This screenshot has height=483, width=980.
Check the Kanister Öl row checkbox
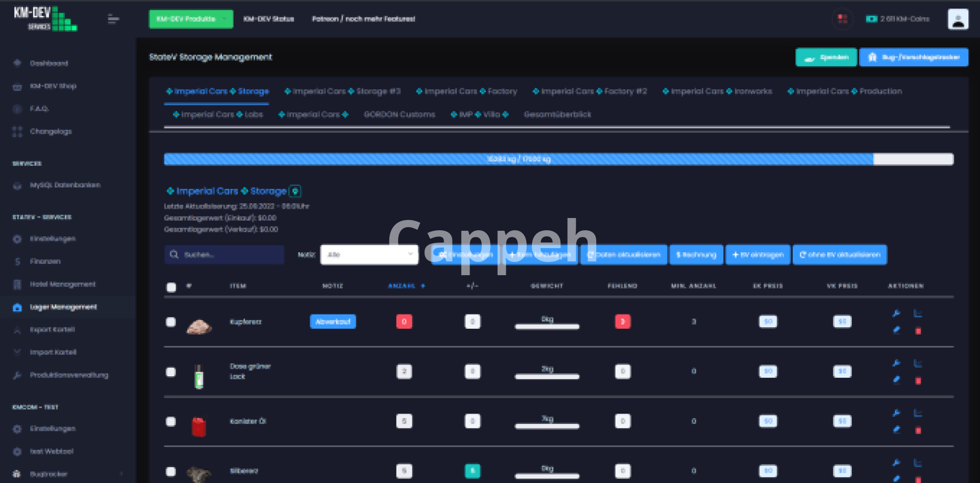click(171, 422)
